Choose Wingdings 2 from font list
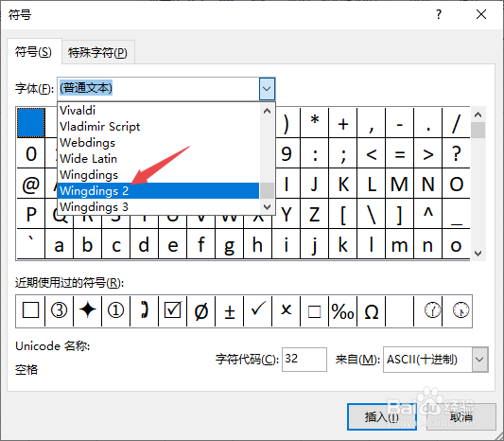504x441 pixels. tap(158, 191)
